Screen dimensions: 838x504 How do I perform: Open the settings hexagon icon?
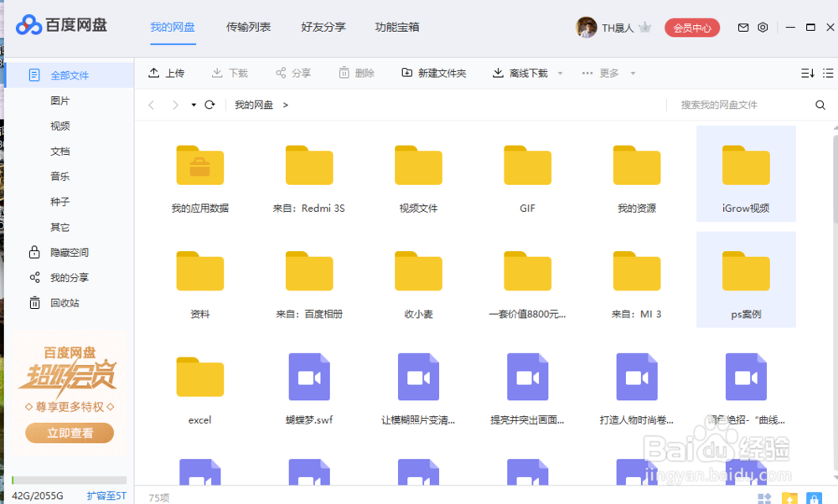(x=763, y=28)
